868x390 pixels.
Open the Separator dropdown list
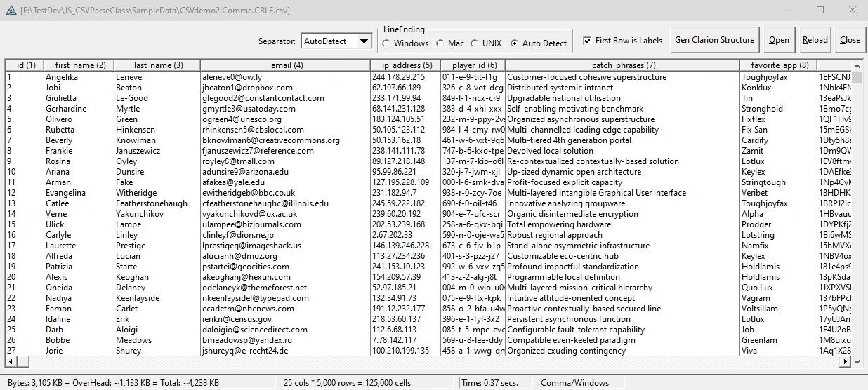[364, 41]
